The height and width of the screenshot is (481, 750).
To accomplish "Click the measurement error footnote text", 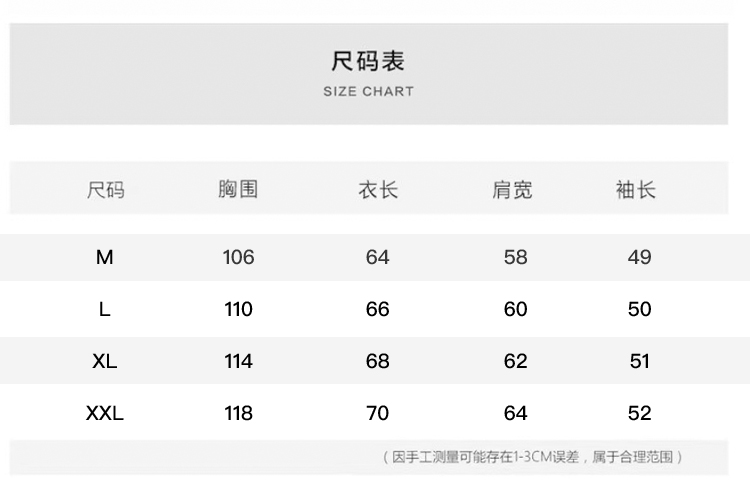I will pyautogui.click(x=534, y=457).
